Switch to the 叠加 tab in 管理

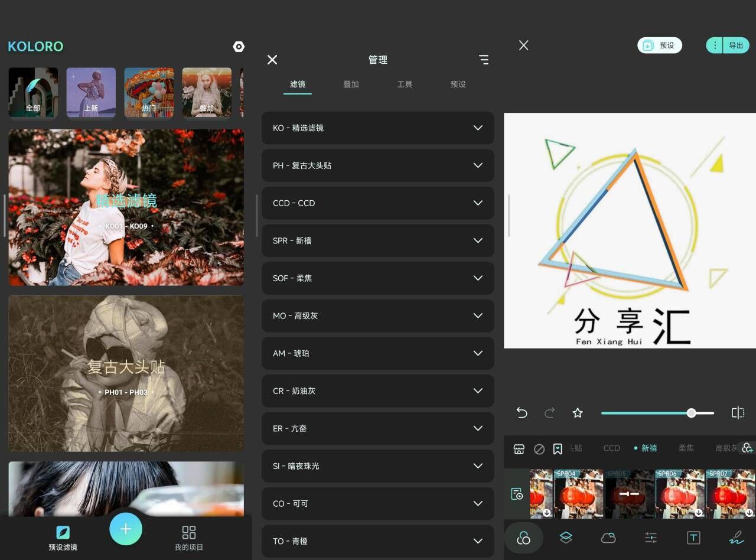351,84
